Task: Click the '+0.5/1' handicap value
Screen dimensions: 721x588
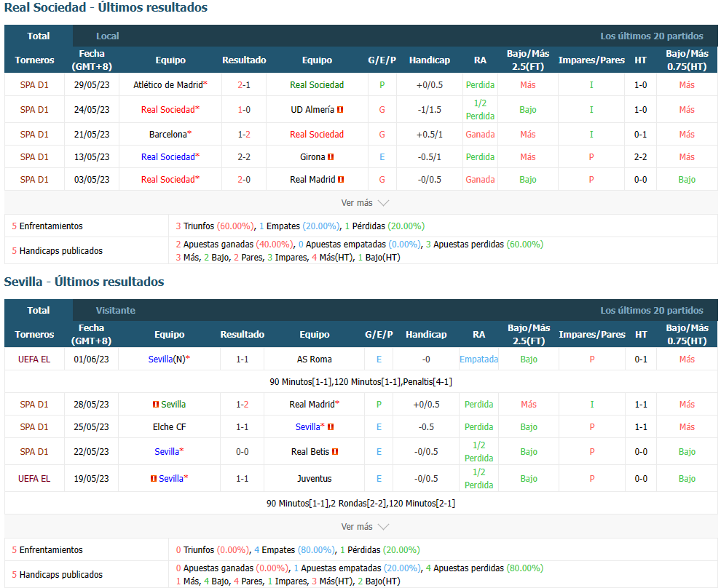Action: pos(430,135)
